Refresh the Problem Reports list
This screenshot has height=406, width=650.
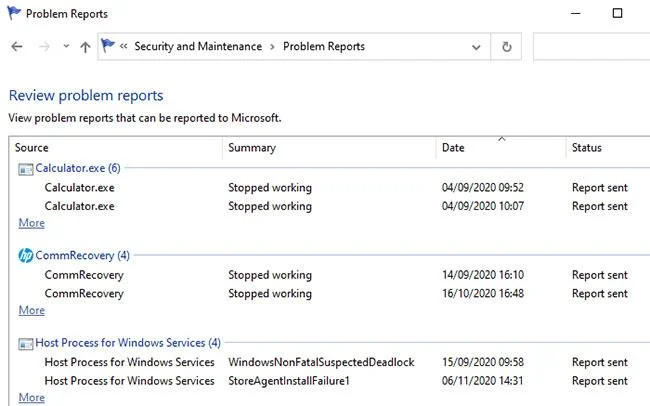(506, 46)
